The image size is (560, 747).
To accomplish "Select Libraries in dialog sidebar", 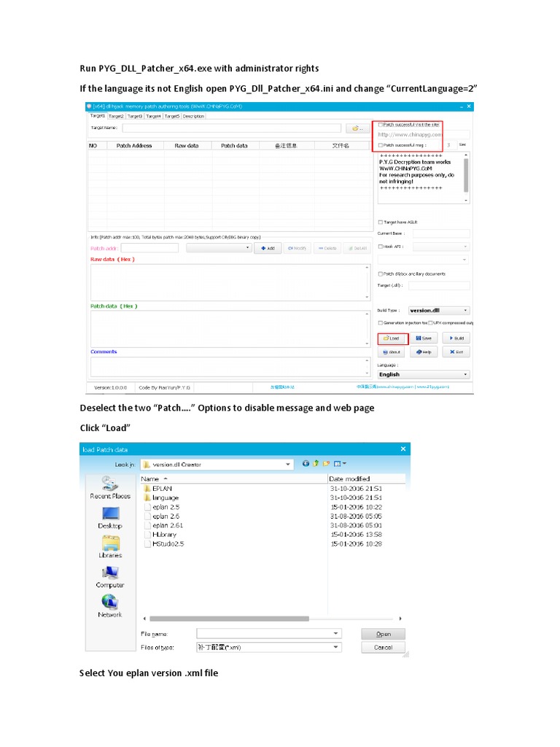I will click(110, 547).
